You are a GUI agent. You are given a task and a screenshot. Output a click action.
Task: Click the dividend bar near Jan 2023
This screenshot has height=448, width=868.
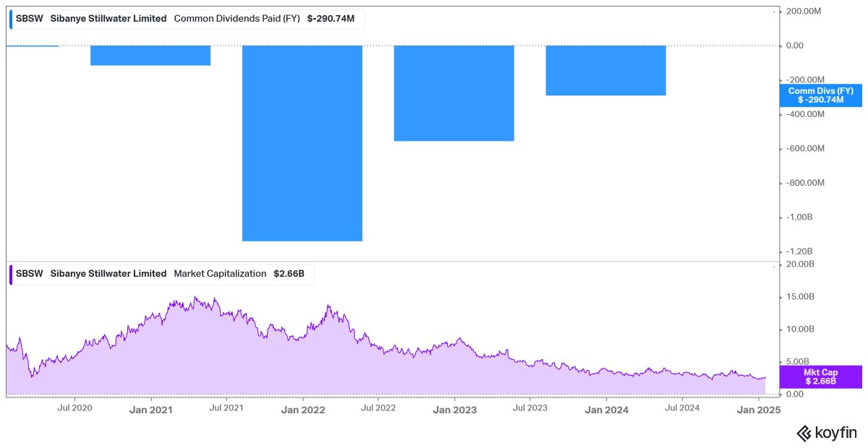click(x=454, y=93)
